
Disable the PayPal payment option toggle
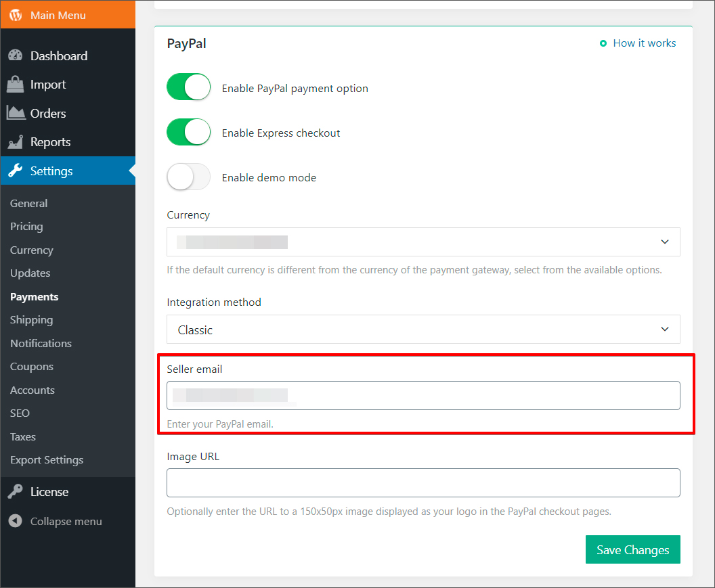click(189, 87)
